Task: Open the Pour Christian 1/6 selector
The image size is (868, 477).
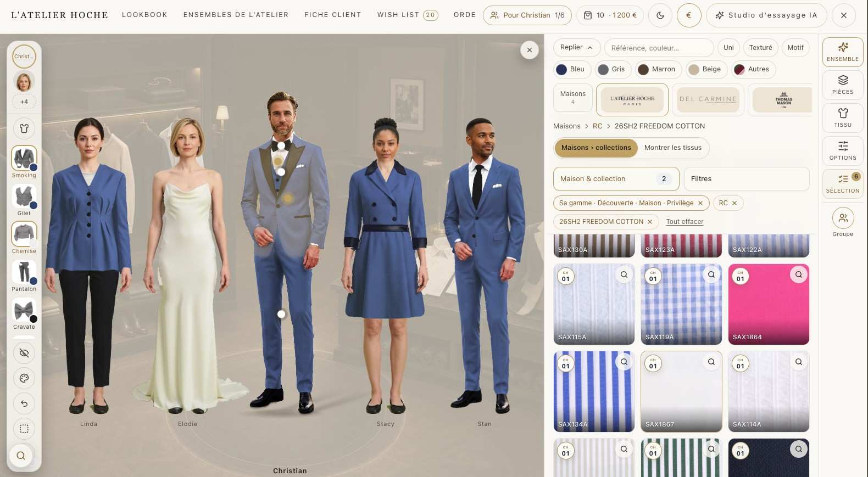Action: pyautogui.click(x=527, y=15)
